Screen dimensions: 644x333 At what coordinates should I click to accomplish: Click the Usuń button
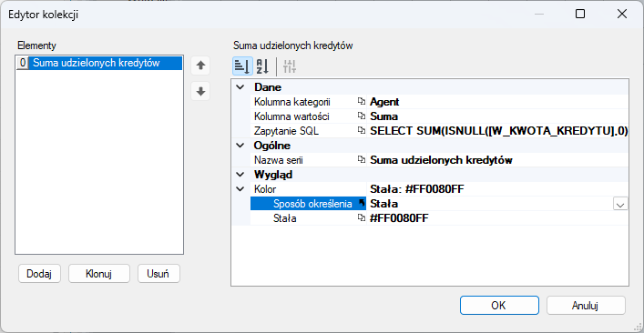[158, 274]
